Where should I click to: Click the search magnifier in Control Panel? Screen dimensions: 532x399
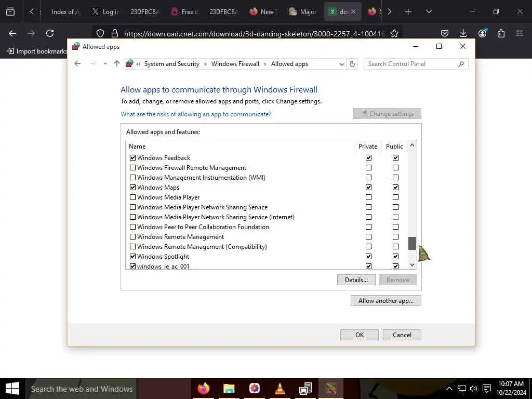(461, 64)
